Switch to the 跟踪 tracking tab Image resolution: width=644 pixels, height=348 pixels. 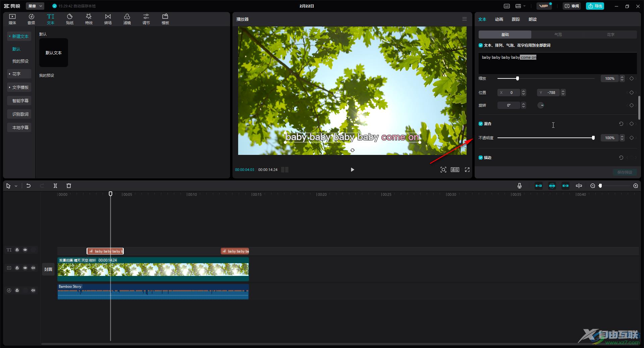[516, 19]
